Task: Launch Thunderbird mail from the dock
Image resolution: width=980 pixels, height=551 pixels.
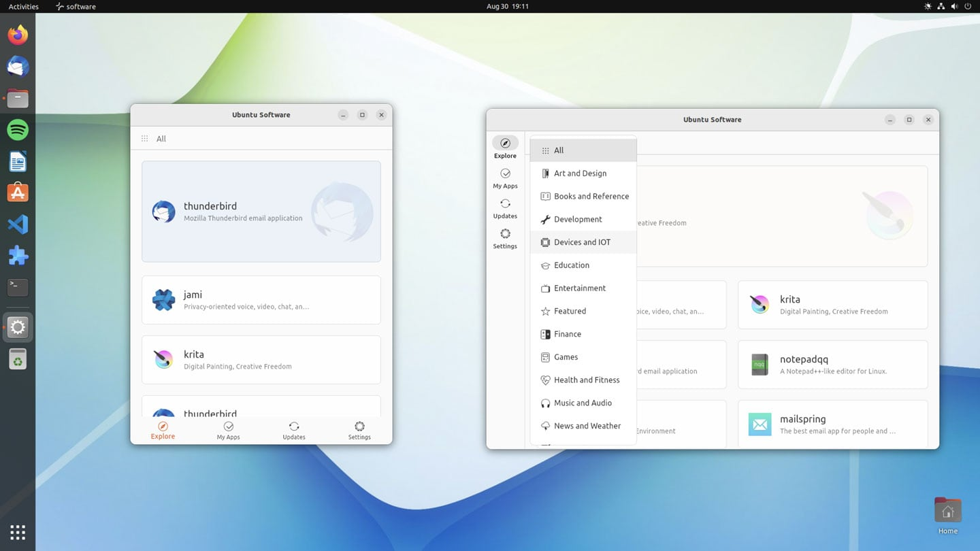Action: pos(18,67)
